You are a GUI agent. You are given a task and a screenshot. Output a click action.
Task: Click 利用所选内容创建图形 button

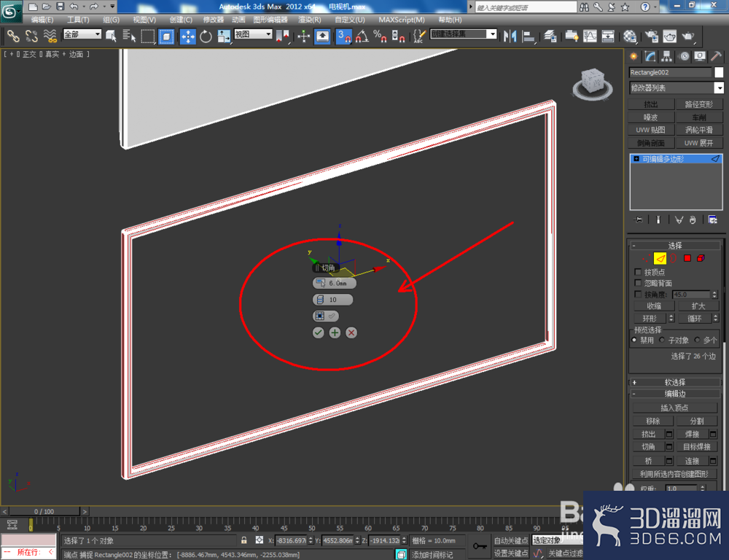tap(674, 474)
